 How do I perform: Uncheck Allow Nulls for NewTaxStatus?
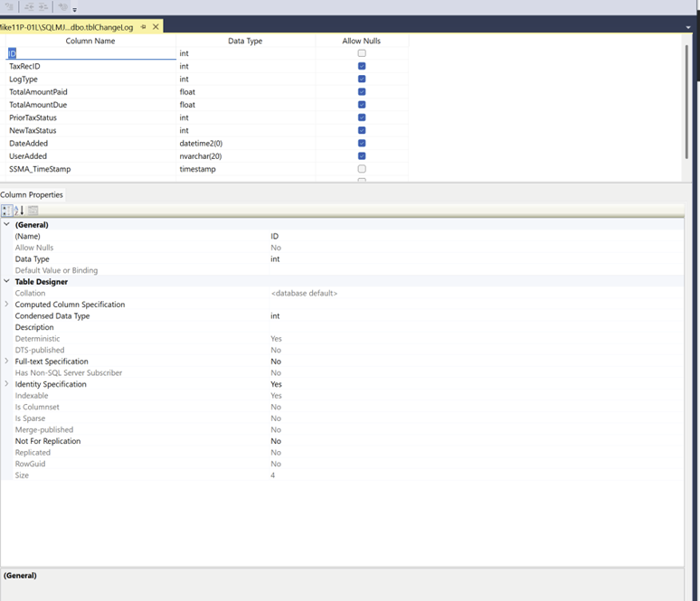pos(362,130)
